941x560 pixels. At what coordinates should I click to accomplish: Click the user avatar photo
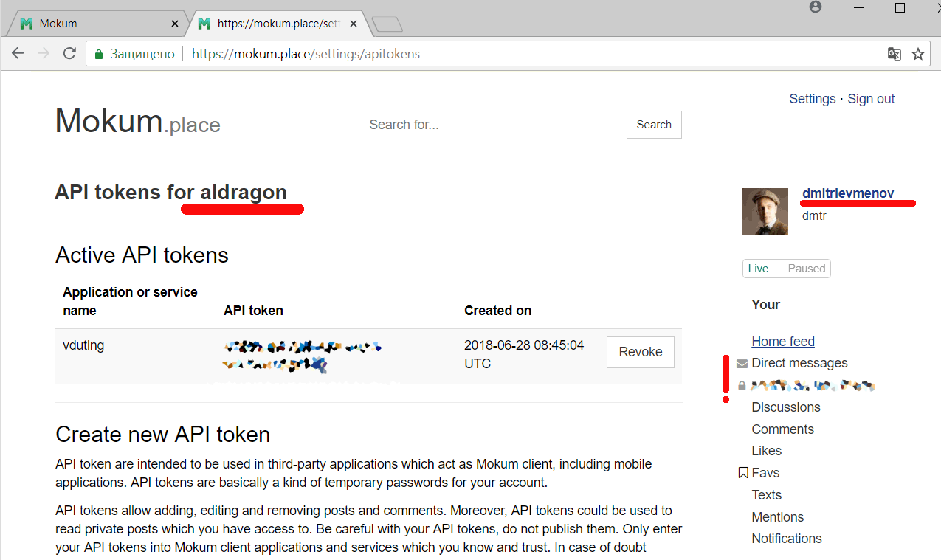click(x=765, y=211)
